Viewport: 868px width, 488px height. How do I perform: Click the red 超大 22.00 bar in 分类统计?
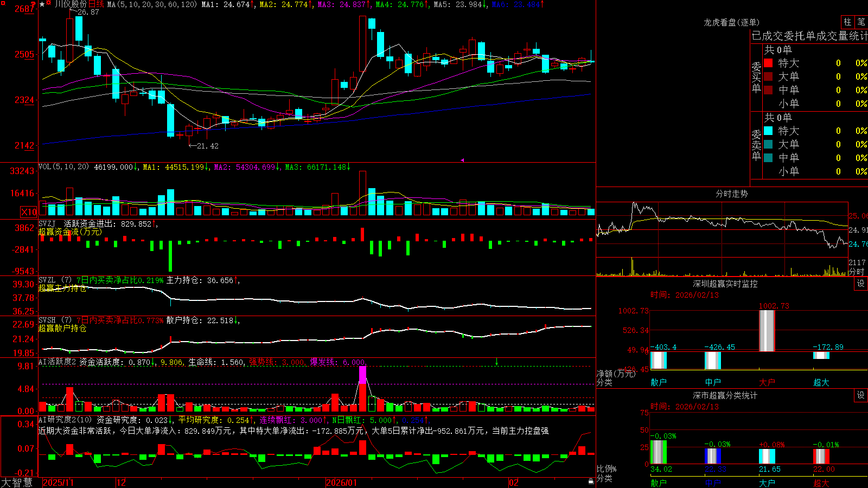[821, 457]
